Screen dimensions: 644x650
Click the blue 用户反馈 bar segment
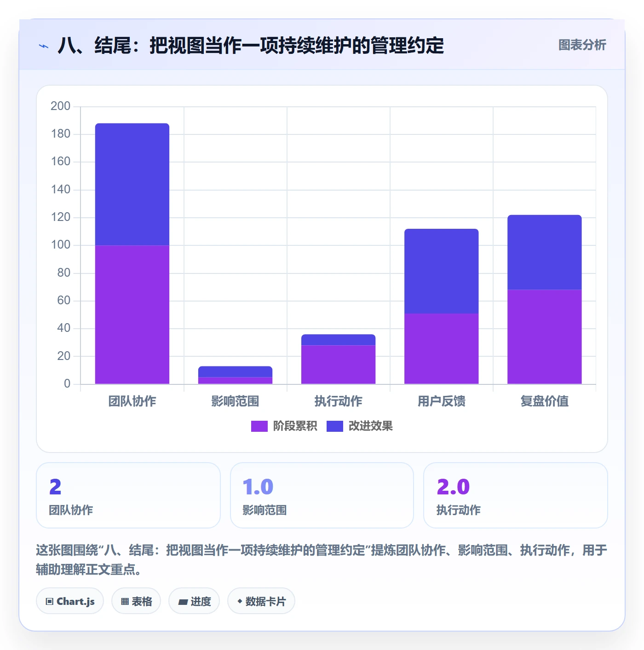(441, 271)
